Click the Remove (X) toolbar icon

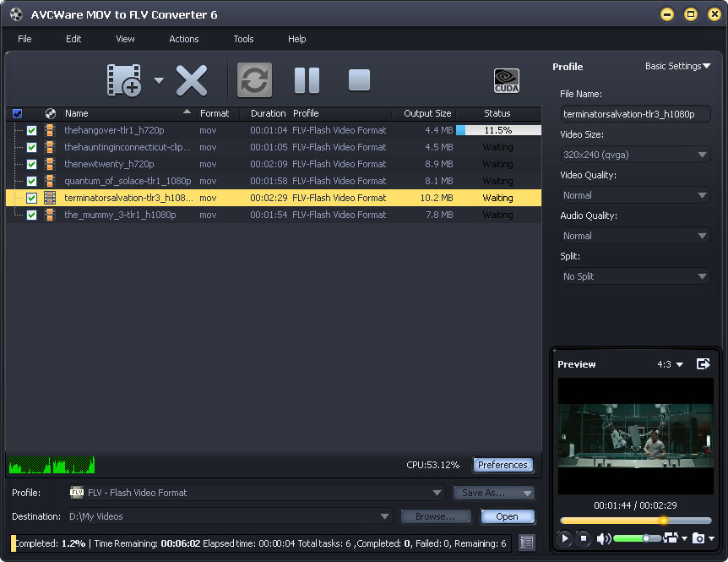(x=192, y=80)
